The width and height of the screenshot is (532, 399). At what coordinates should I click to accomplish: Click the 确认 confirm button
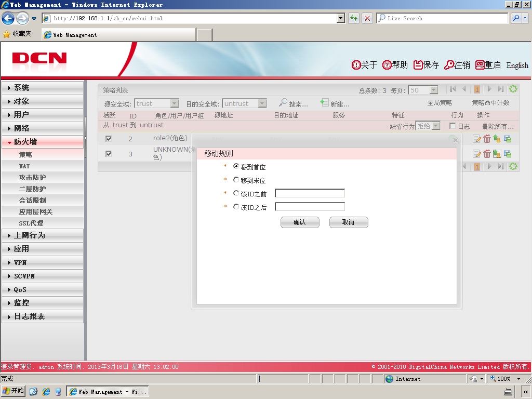coord(300,222)
